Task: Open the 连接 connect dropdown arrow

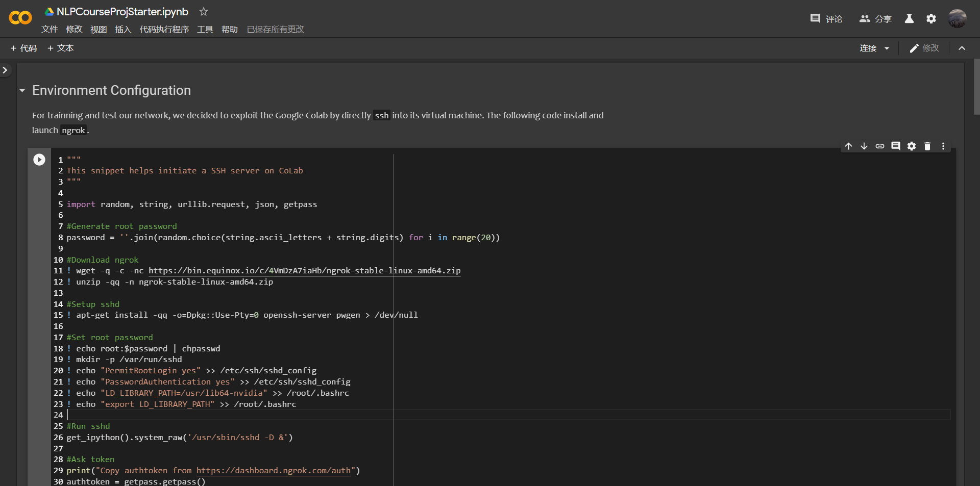Action: click(x=886, y=48)
